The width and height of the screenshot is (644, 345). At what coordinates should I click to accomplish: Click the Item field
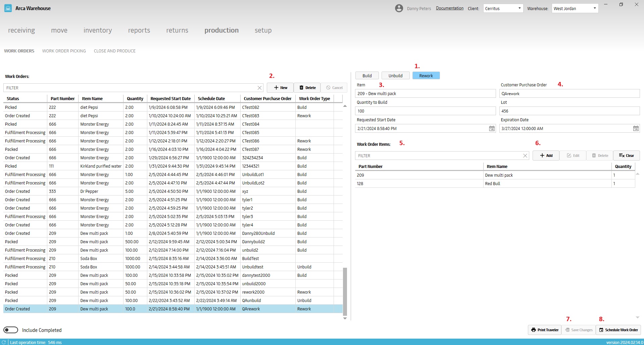[425, 93]
